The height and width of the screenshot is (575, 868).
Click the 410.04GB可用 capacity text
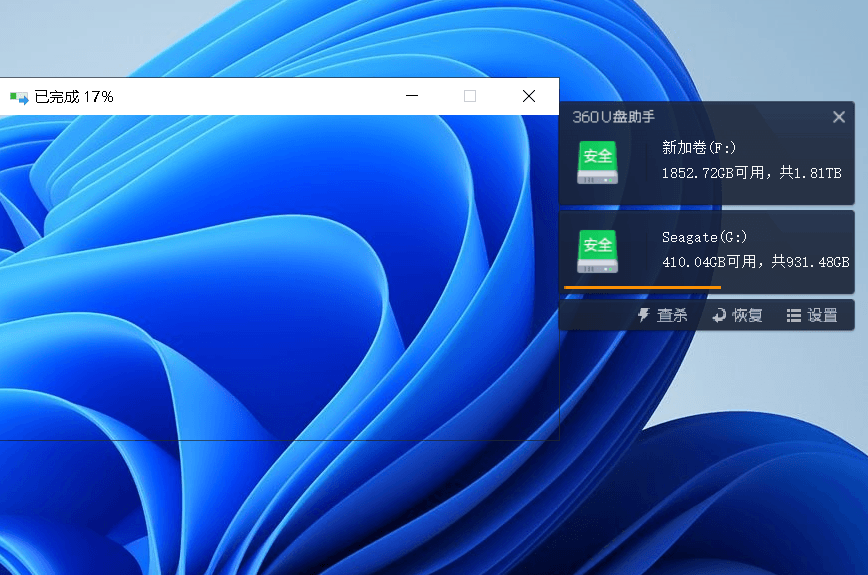709,262
